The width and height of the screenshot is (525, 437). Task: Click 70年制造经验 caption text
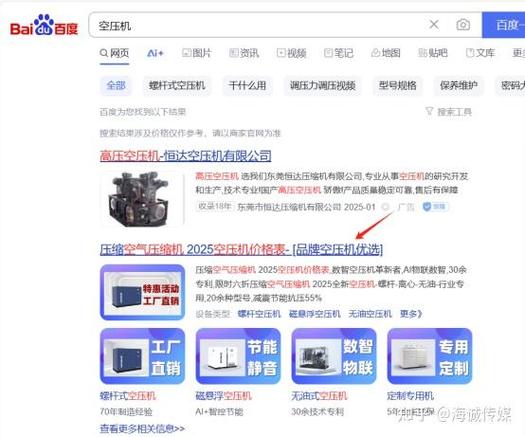(x=126, y=412)
